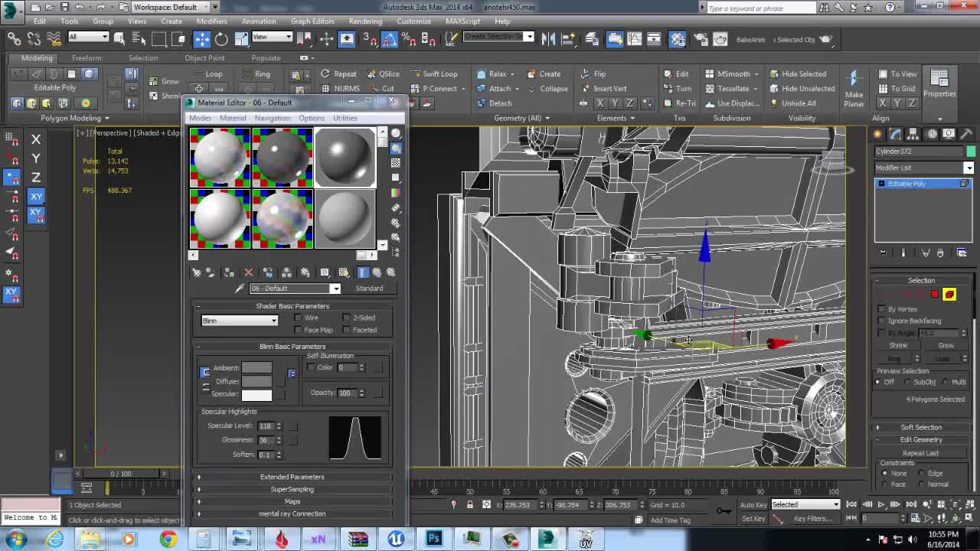Switch to the Object Paint ribbon tab
980x551 pixels.
[204, 58]
